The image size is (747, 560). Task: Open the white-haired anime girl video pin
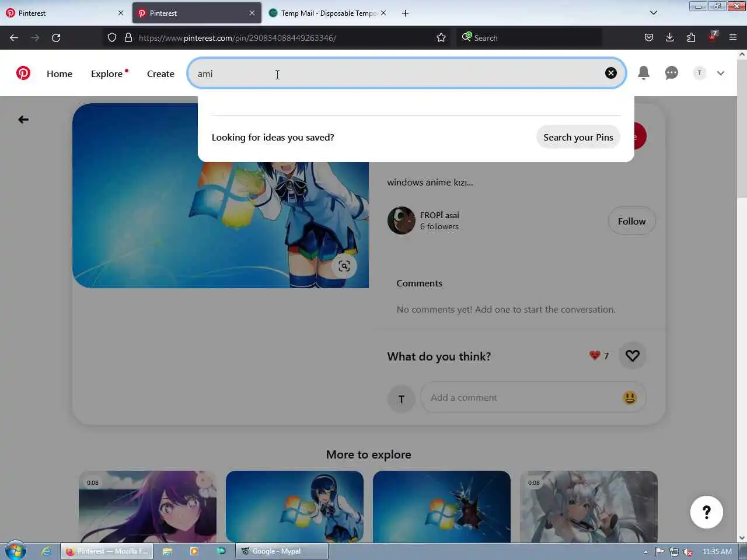point(589,506)
